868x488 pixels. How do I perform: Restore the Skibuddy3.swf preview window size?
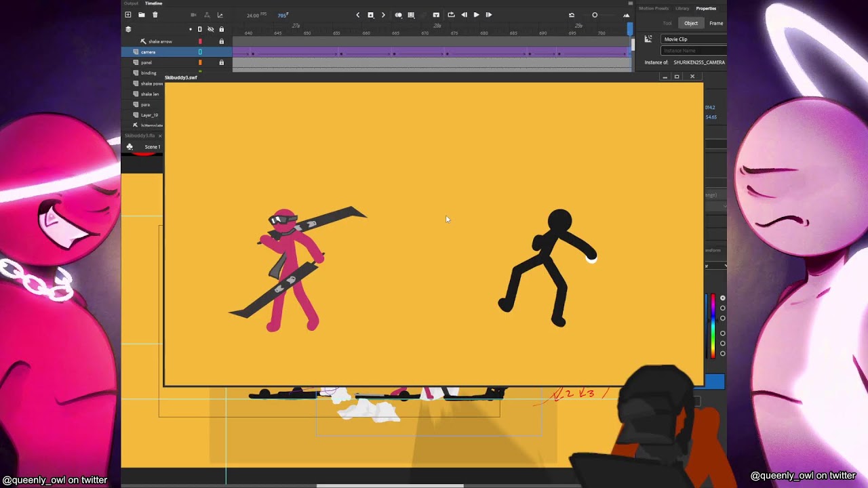coord(677,77)
